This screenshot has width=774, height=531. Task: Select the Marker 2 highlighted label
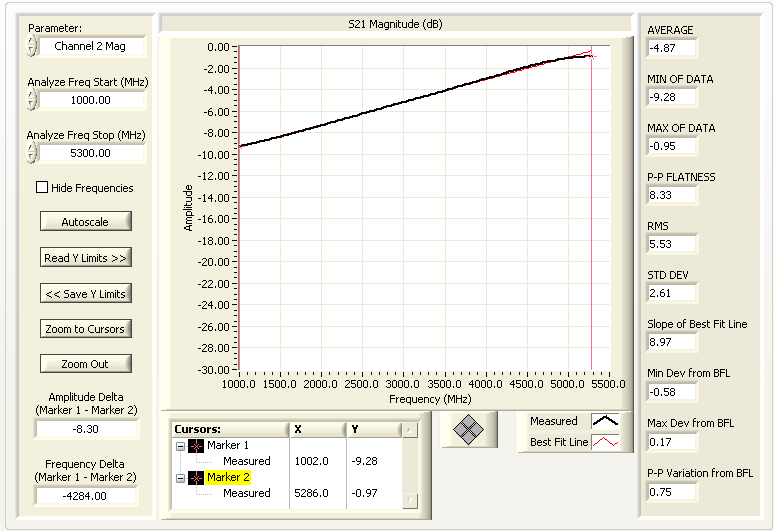pos(228,477)
